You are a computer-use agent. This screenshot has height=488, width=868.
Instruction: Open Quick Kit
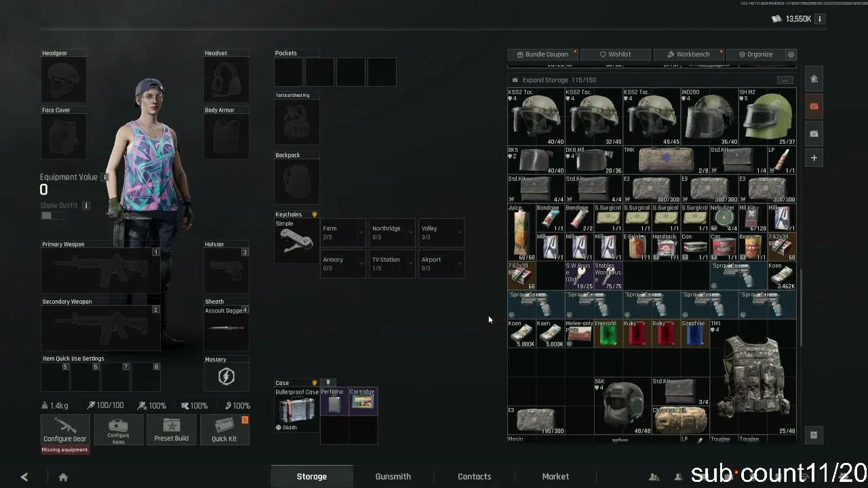click(x=224, y=430)
